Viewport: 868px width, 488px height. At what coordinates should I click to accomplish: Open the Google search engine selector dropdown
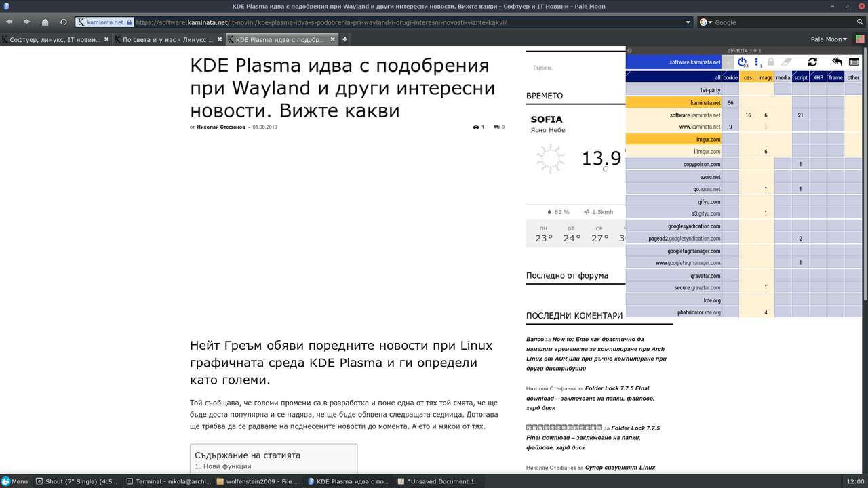[x=705, y=22]
